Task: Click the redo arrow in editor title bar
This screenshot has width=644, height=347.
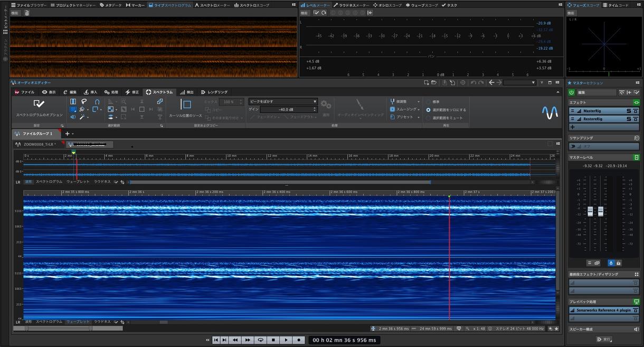Action: 480,83
